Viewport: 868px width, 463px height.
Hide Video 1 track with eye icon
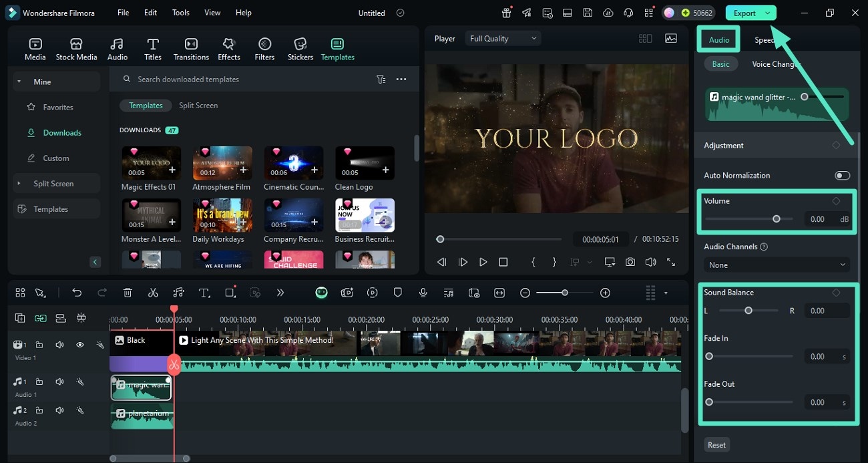80,345
